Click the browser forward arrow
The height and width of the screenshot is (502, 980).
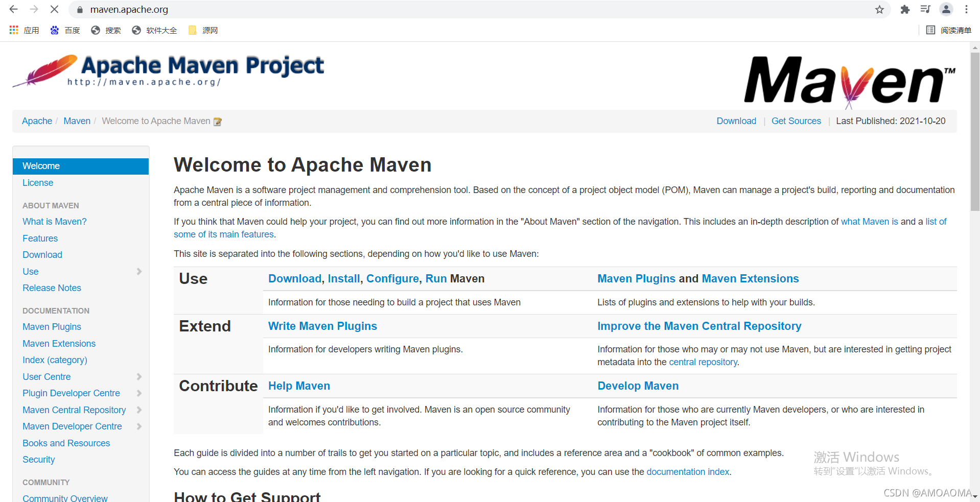[x=34, y=9]
